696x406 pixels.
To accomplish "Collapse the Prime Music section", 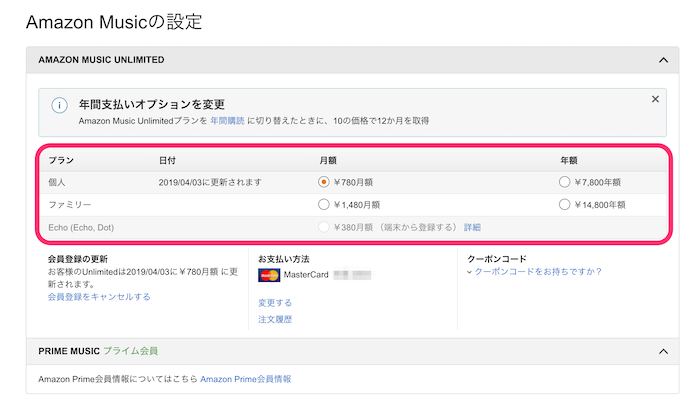I will click(662, 352).
